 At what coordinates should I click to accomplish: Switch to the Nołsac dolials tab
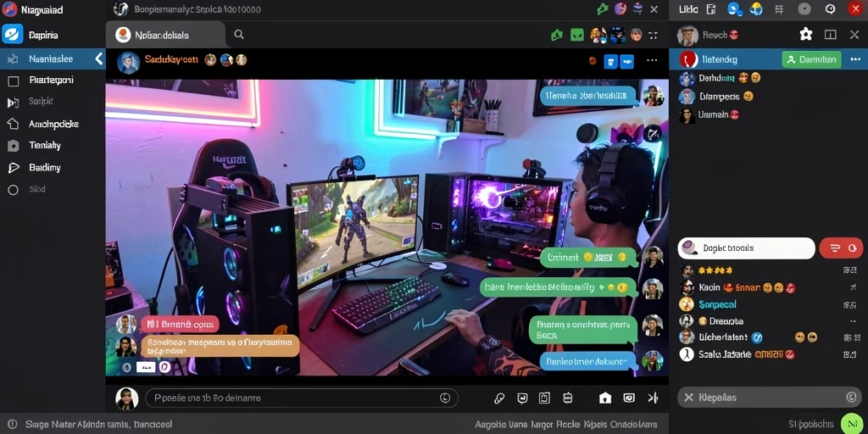click(x=165, y=35)
